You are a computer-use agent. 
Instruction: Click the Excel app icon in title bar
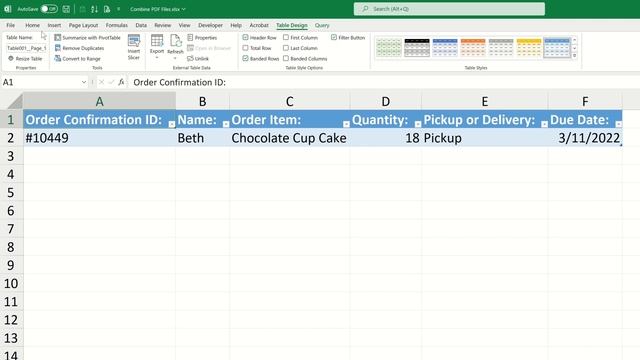pos(8,9)
